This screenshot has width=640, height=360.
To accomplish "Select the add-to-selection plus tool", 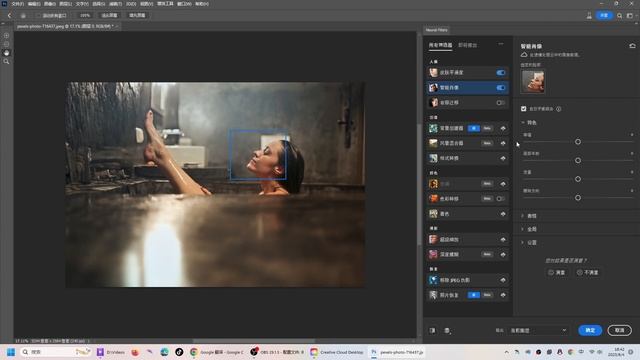I will click(6, 36).
